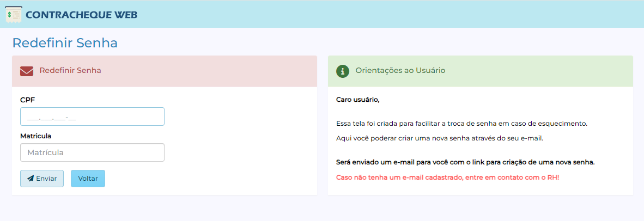Click empty area of the light blue top bar
Image resolution: width=644 pixels, height=221 pixels.
click(381, 14)
